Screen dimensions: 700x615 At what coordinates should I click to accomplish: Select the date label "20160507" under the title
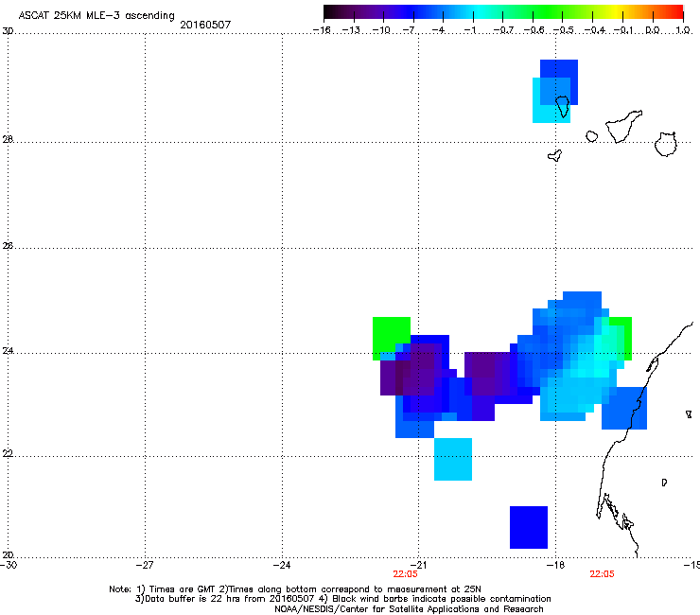[205, 25]
